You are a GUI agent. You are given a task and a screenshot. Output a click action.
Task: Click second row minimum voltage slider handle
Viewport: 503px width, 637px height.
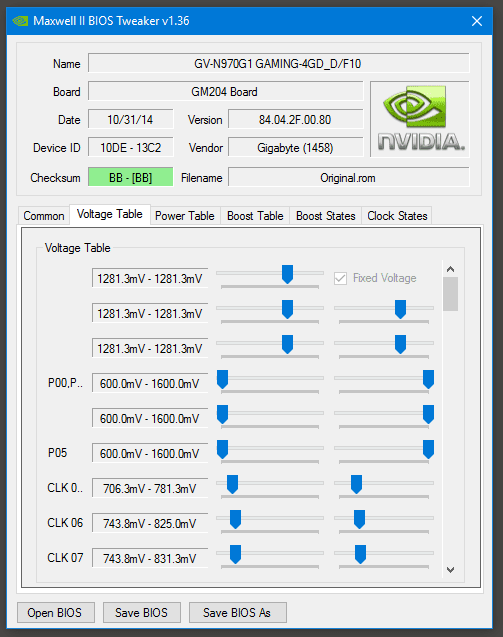(287, 309)
